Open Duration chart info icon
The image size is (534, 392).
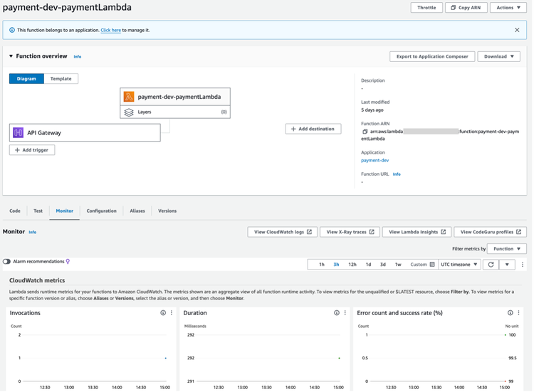coord(337,313)
